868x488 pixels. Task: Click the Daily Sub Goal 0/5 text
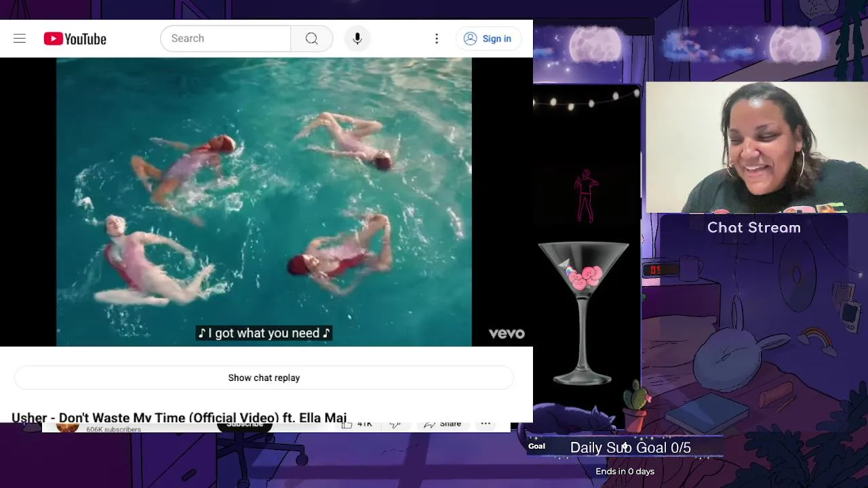click(631, 447)
